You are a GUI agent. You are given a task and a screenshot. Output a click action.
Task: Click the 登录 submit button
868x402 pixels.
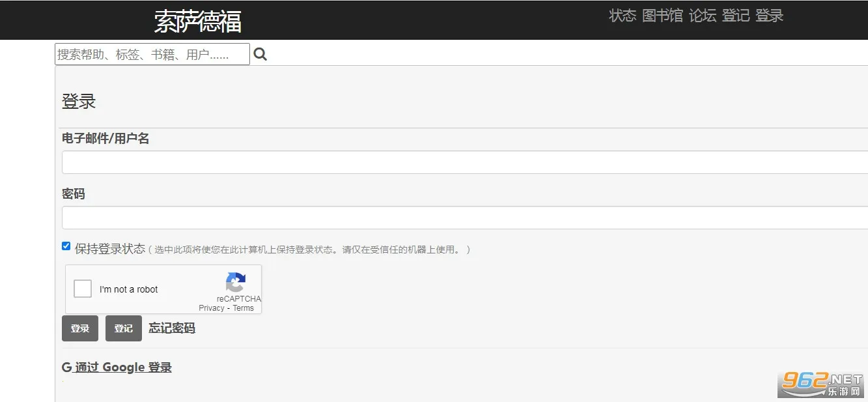pyautogui.click(x=79, y=328)
